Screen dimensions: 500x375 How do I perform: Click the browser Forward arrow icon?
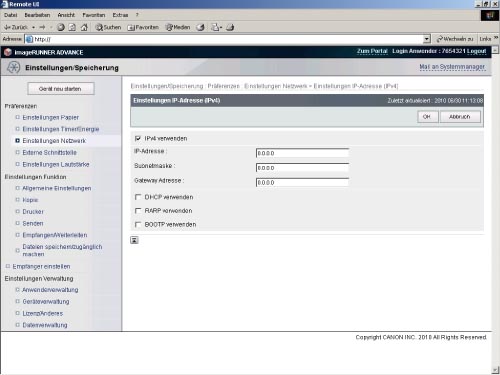[x=42, y=27]
